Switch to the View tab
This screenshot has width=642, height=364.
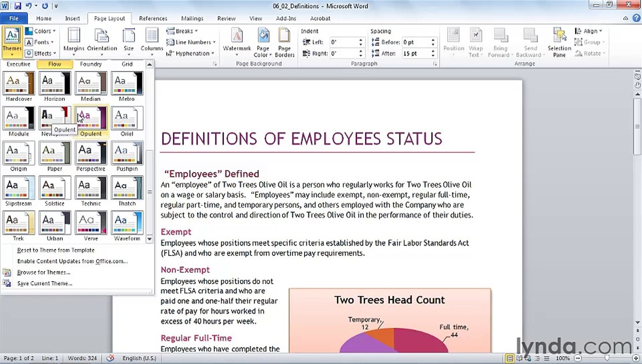coord(256,18)
